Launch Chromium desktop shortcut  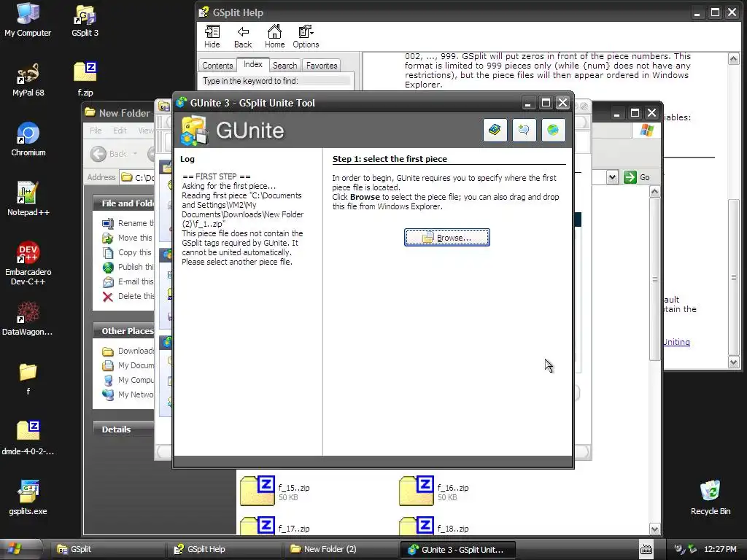coord(28,140)
